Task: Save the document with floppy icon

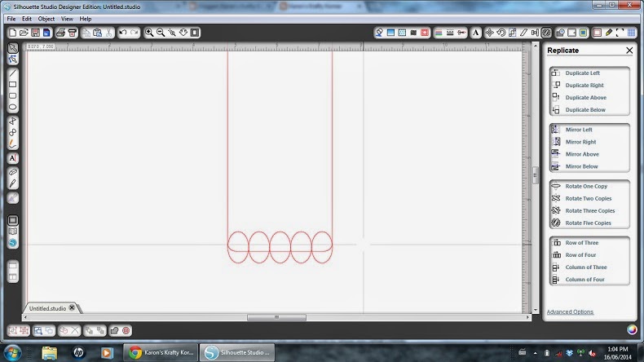Action: pos(35,33)
